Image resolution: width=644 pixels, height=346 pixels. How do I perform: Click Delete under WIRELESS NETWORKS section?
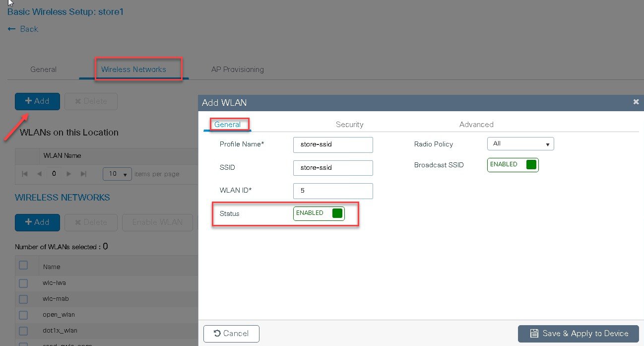pos(91,222)
